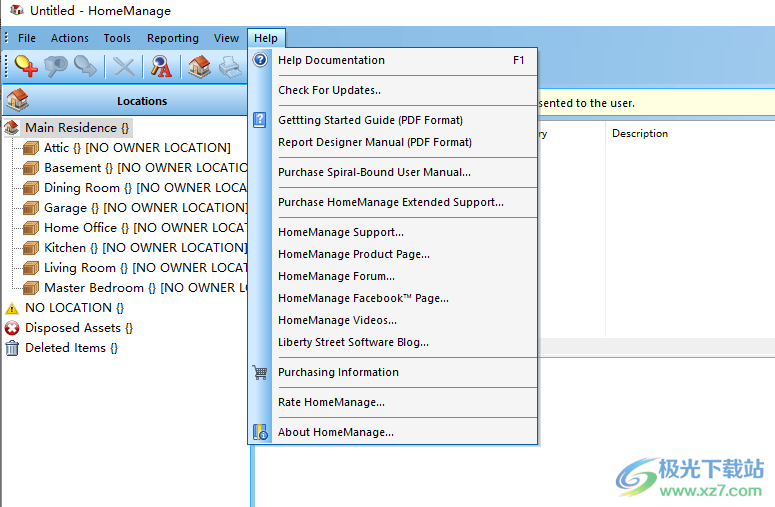Screen dimensions: 775x507
Task: Open the File menu
Action: (27, 38)
